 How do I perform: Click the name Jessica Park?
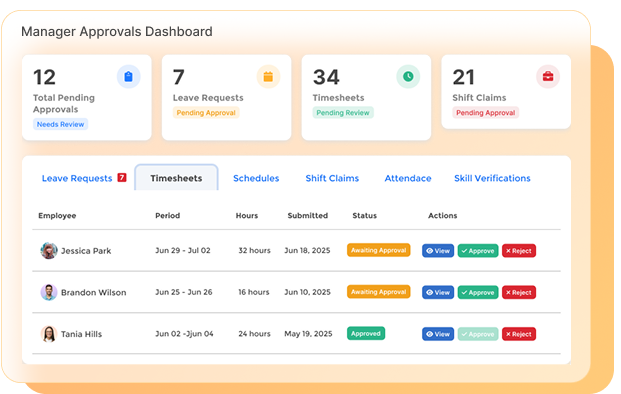point(86,251)
